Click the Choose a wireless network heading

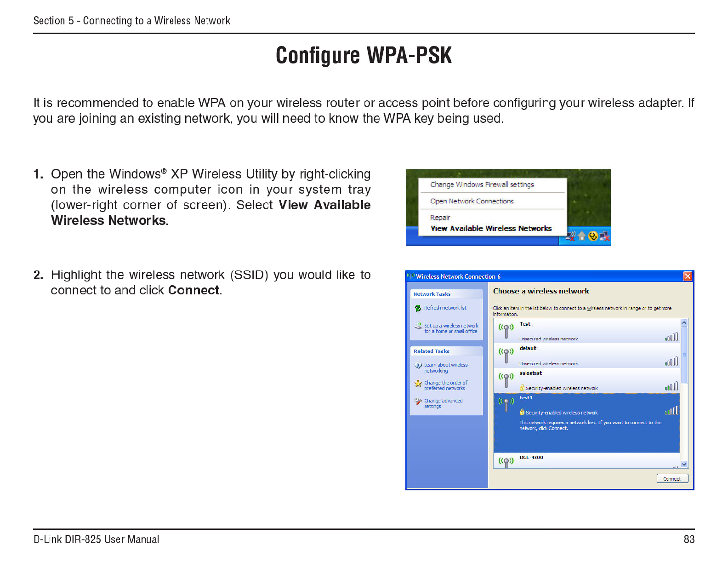click(x=541, y=291)
